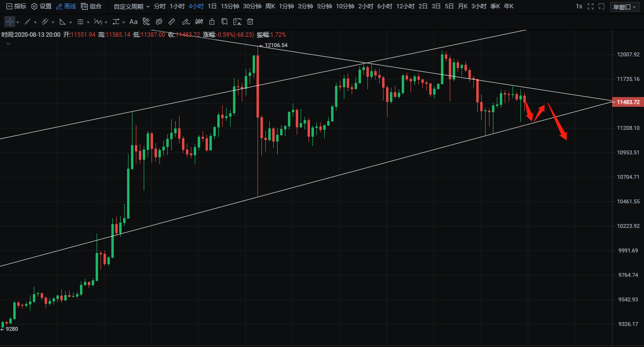Choose the Aa text annotation tool
Image resolution: width=644 pixels, height=347 pixels.
(x=133, y=22)
